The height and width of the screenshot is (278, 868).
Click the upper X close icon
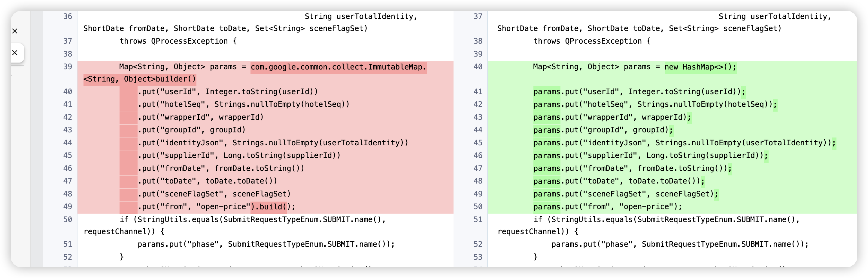(x=15, y=31)
